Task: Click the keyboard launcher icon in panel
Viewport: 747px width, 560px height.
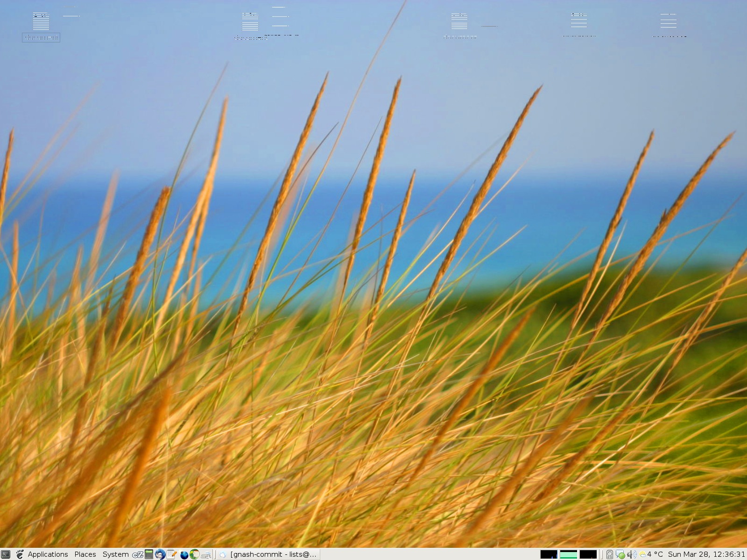Action: [x=206, y=554]
